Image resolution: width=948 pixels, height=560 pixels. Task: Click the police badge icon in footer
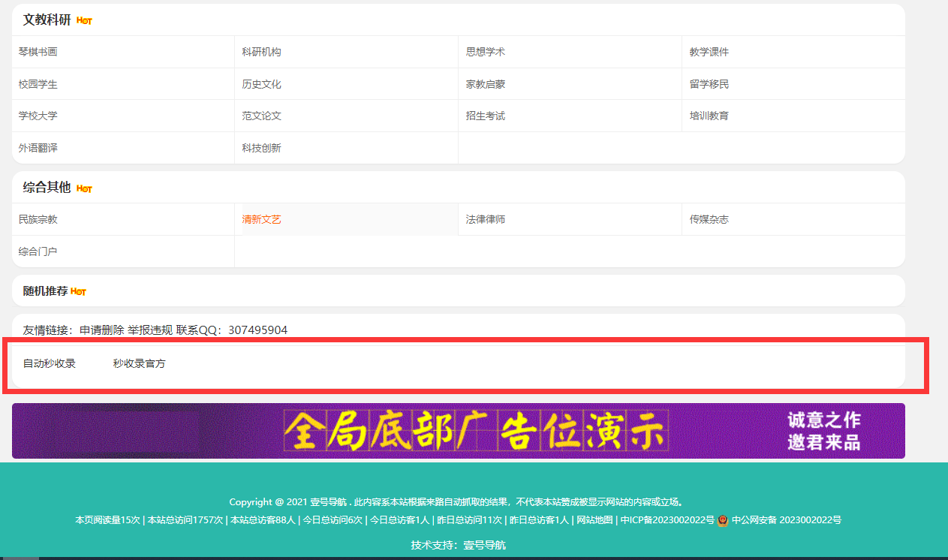pyautogui.click(x=723, y=520)
